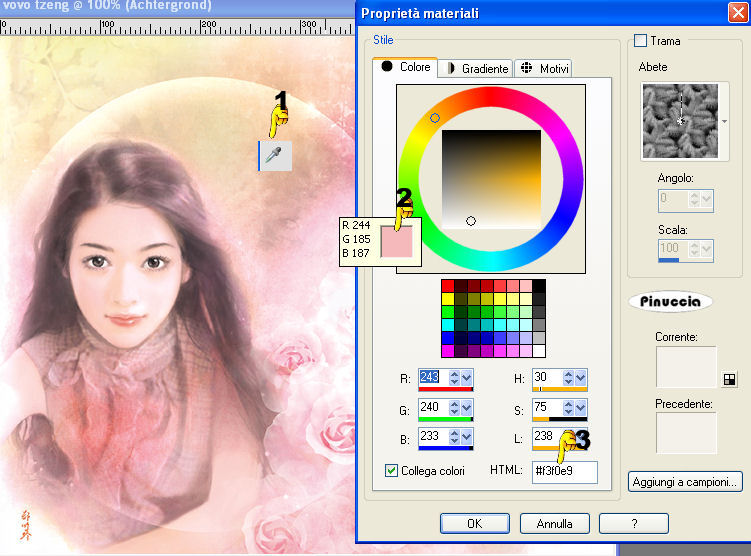The image size is (751, 556).
Task: Pick magenta swatch in basic color grid
Action: pyautogui.click(x=448, y=351)
